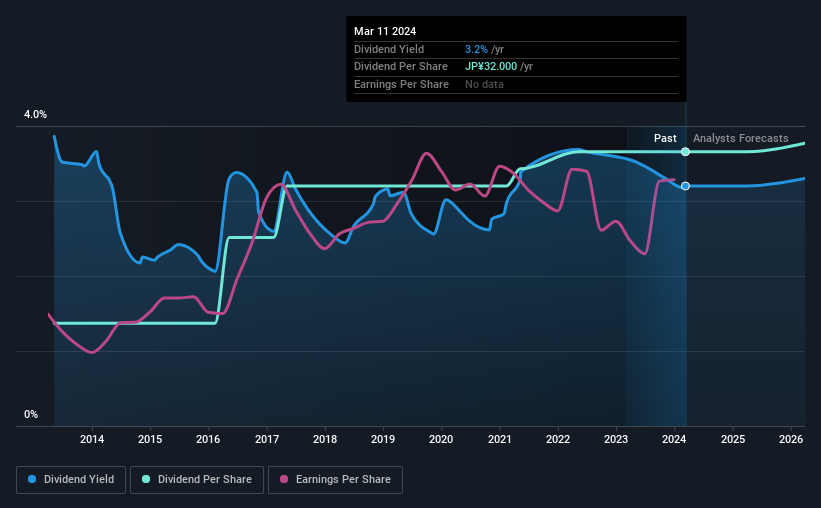Click the 2019 x-axis label

(383, 439)
